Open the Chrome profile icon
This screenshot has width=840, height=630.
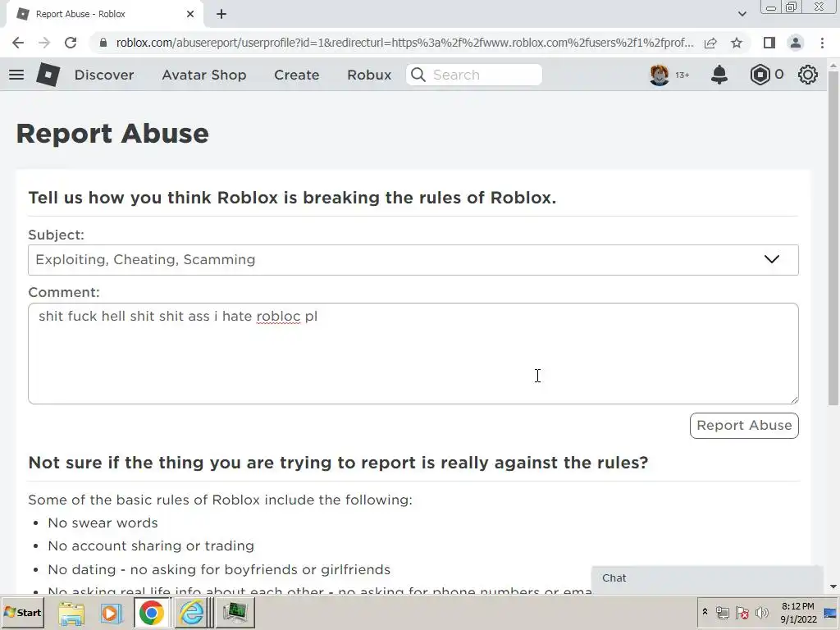coord(796,43)
